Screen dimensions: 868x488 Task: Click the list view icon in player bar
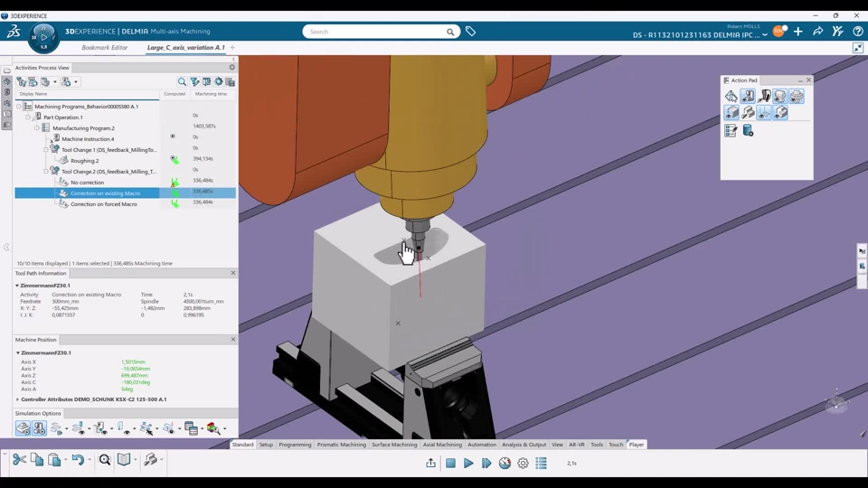click(x=541, y=463)
